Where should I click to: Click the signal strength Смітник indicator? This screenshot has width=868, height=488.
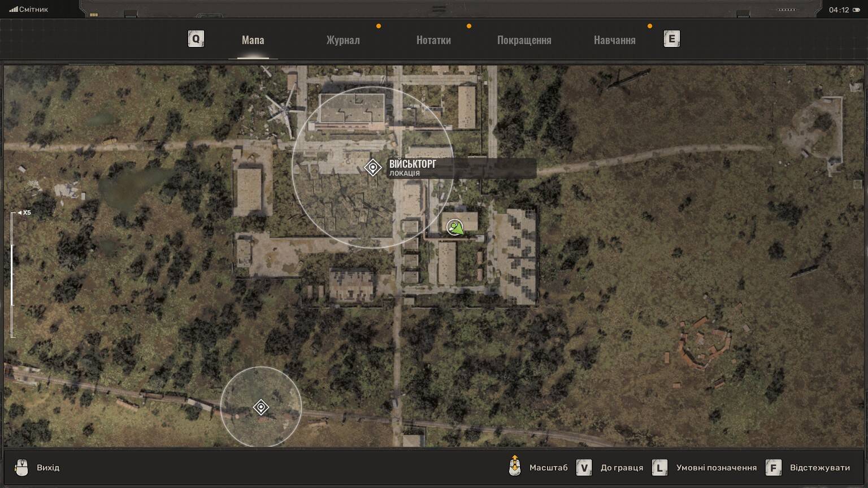29,10
